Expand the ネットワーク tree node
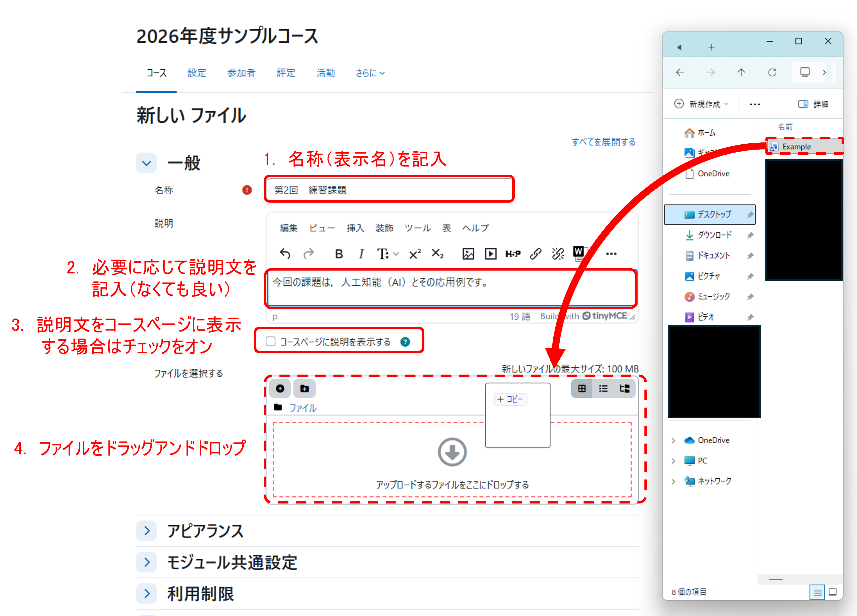This screenshot has height=616, width=857. [673, 481]
